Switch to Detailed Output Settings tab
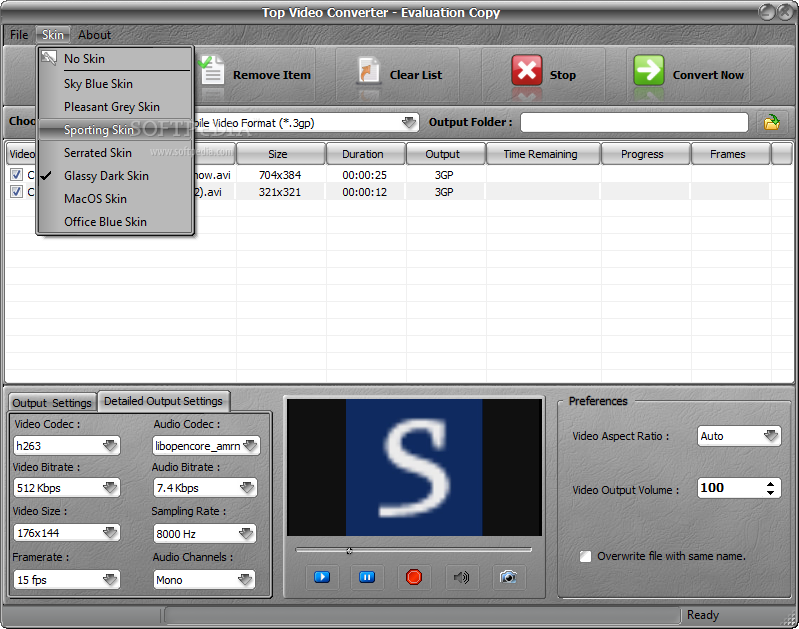 click(x=164, y=401)
